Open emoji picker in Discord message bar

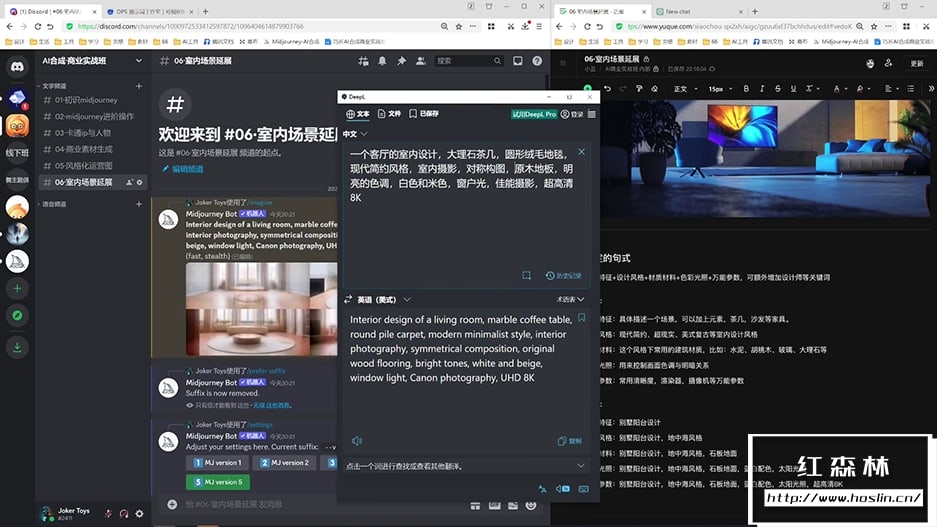tap(531, 505)
